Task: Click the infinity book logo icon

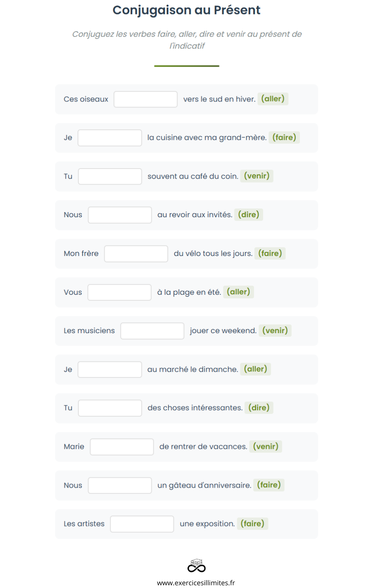Action: pyautogui.click(x=196, y=566)
